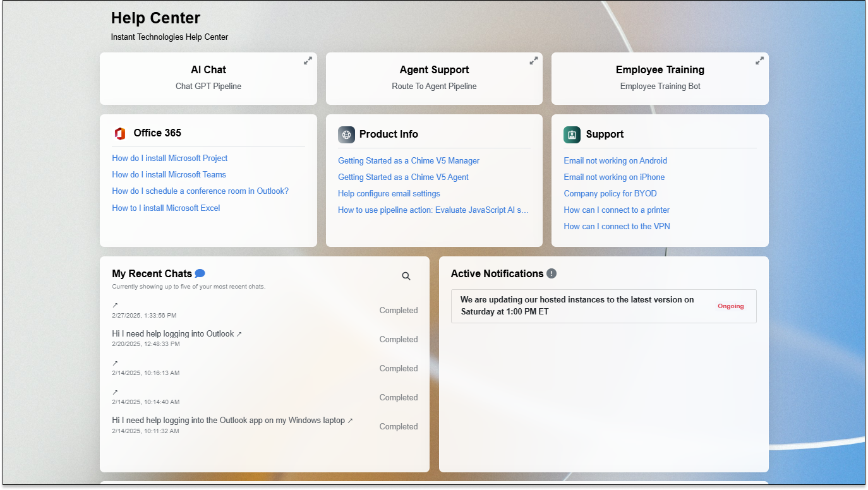Open the untitled chat from 2/27/2025 arrow

pos(115,305)
